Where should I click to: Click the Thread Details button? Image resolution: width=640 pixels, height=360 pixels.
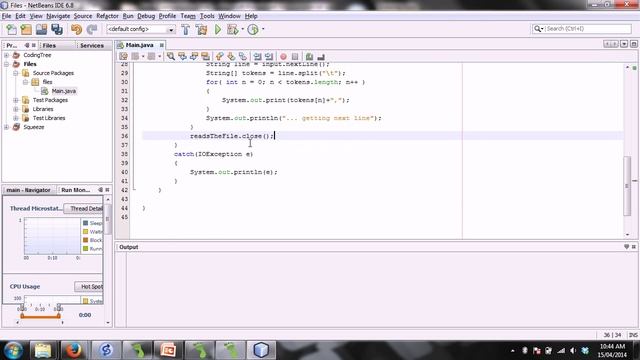[x=85, y=209]
